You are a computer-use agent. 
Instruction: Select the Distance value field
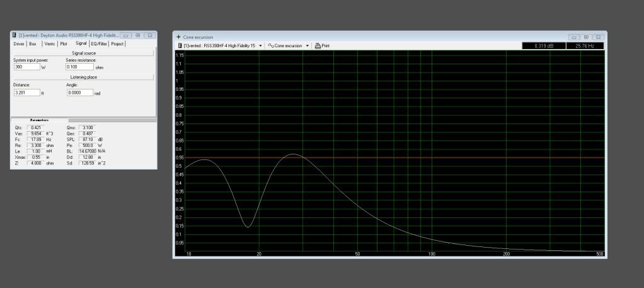tap(26, 93)
